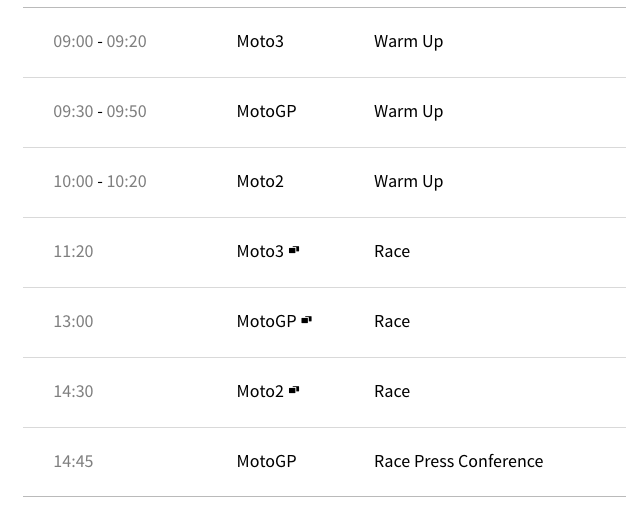Image resolution: width=626 pixels, height=507 pixels.
Task: Select the 10:00 - 10:20 time slot
Action: pos(100,181)
